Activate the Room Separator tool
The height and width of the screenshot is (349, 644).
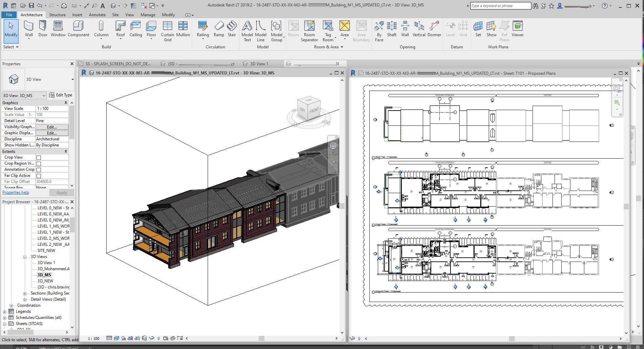pos(309,30)
